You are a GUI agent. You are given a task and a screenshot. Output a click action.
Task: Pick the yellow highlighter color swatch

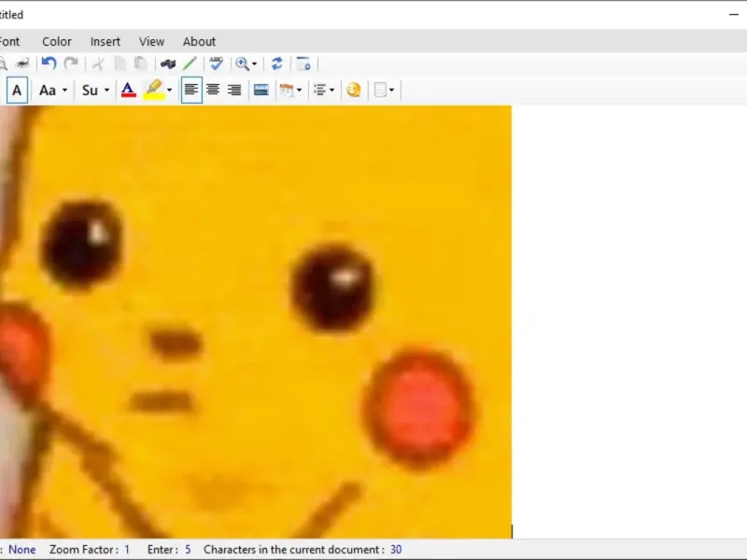click(153, 91)
